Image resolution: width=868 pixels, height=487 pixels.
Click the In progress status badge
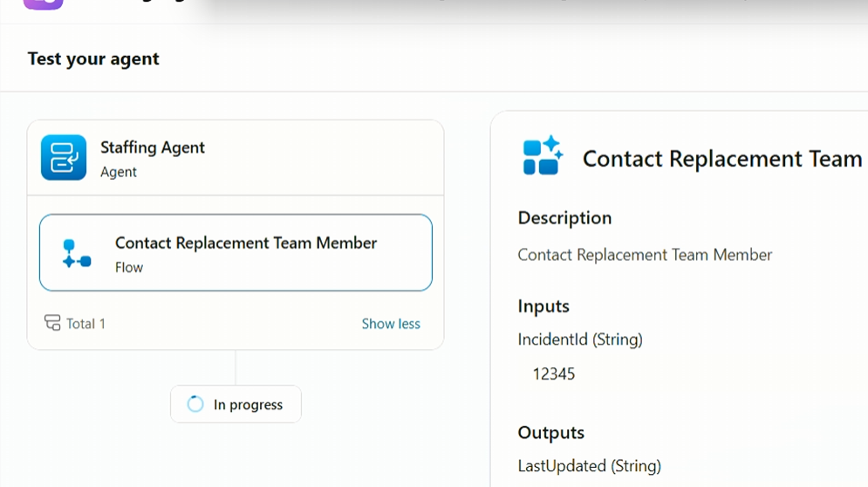click(236, 404)
